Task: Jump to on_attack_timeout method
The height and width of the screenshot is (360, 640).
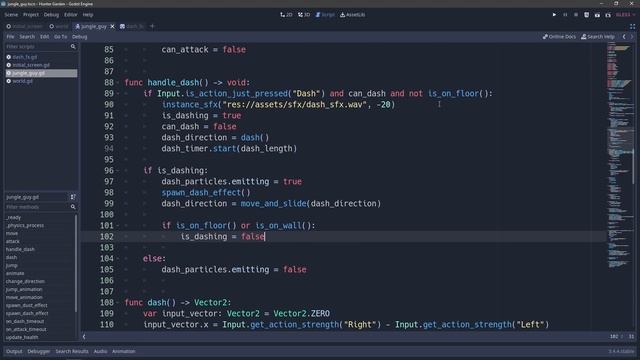Action: pos(26,329)
